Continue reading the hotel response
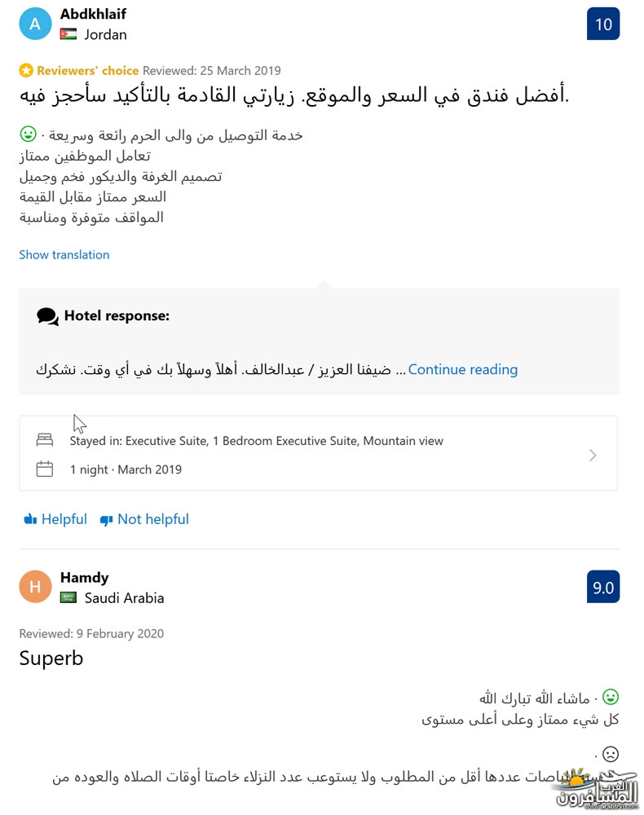Image resolution: width=644 pixels, height=815 pixels. pos(462,369)
